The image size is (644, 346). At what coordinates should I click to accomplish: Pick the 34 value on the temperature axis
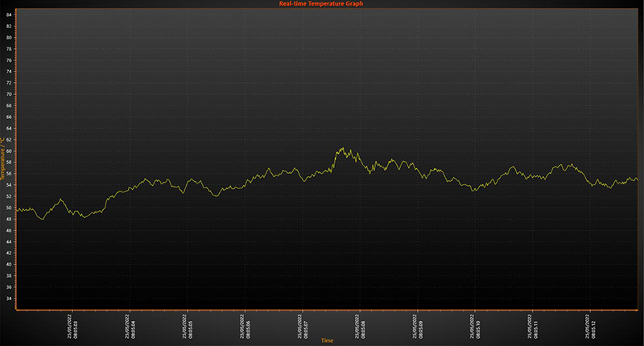pos(9,299)
